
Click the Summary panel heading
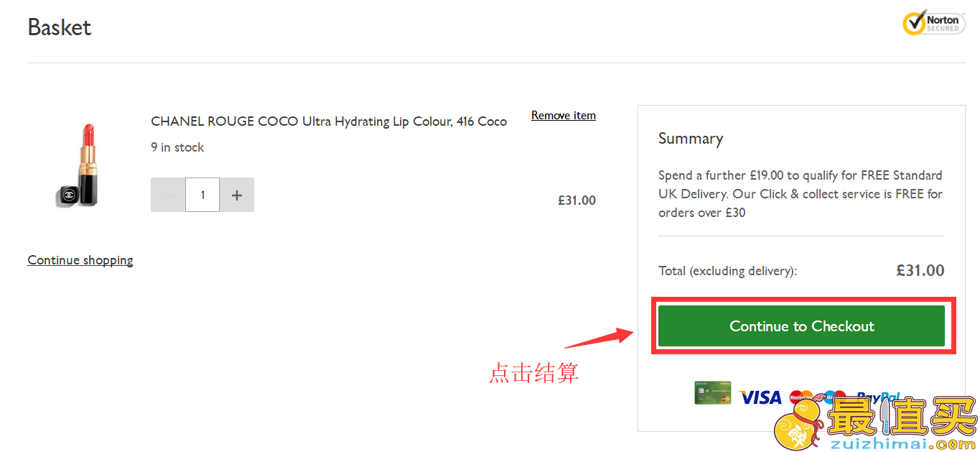click(691, 139)
